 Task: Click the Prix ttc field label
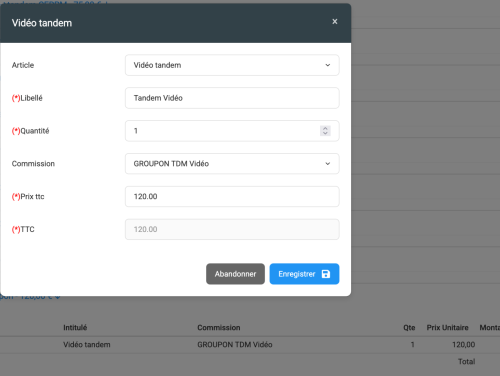(x=28, y=196)
